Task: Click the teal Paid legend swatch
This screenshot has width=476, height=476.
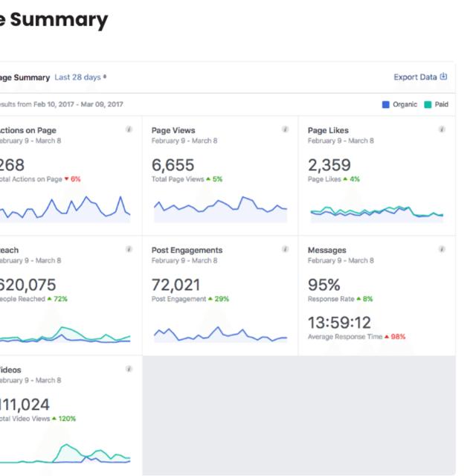Action: pyautogui.click(x=428, y=105)
